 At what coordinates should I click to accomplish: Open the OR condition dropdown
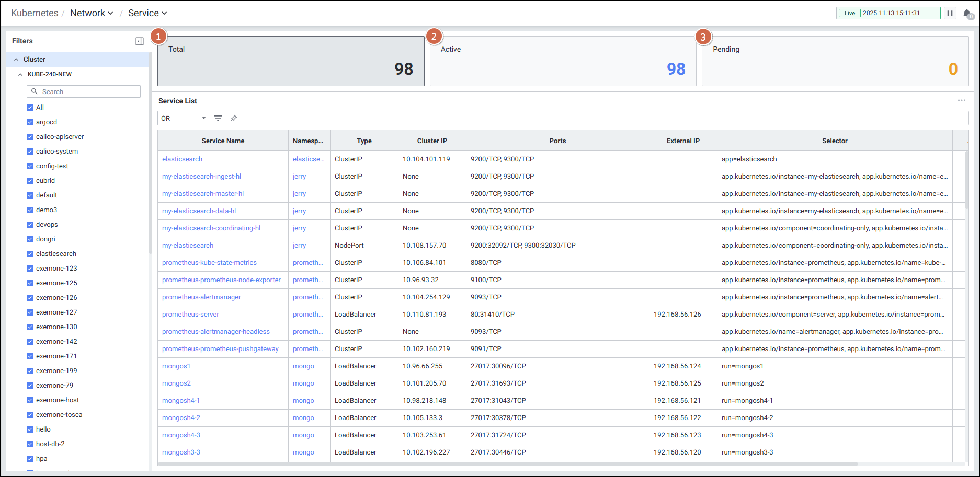tap(184, 118)
